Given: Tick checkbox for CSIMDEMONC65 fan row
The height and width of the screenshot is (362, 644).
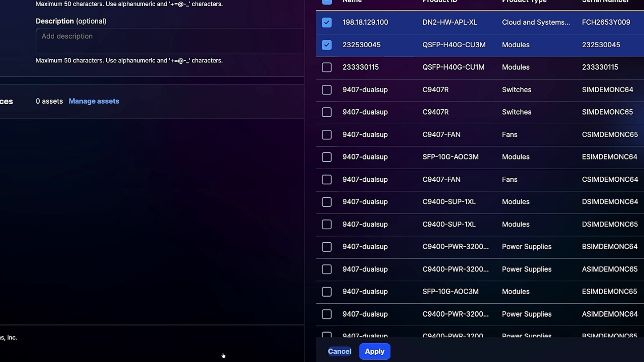Looking at the screenshot, I should point(327,135).
